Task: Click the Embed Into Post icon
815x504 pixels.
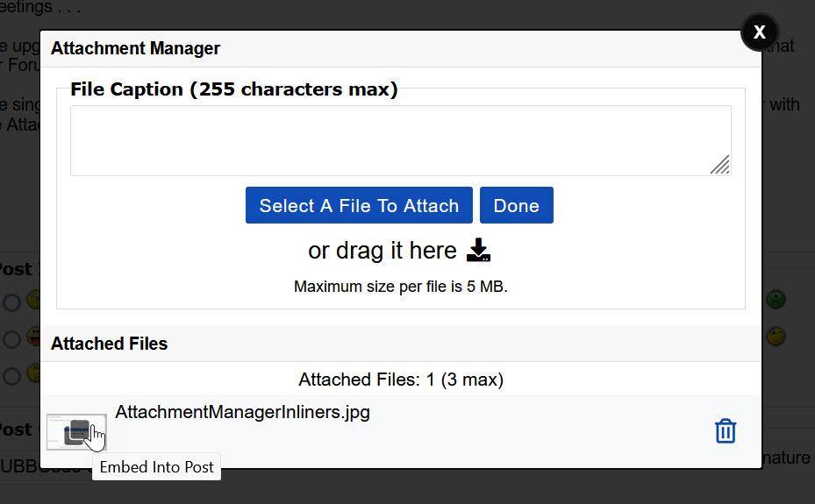Action: (x=77, y=431)
